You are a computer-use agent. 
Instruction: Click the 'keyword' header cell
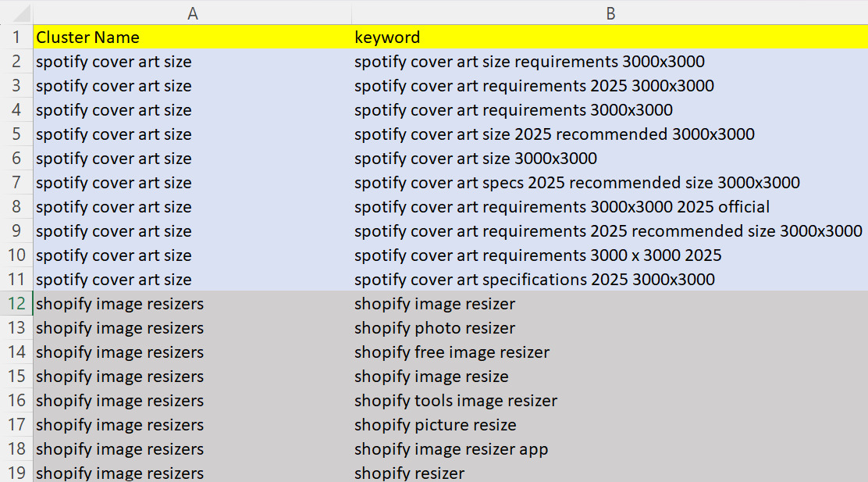(610, 37)
